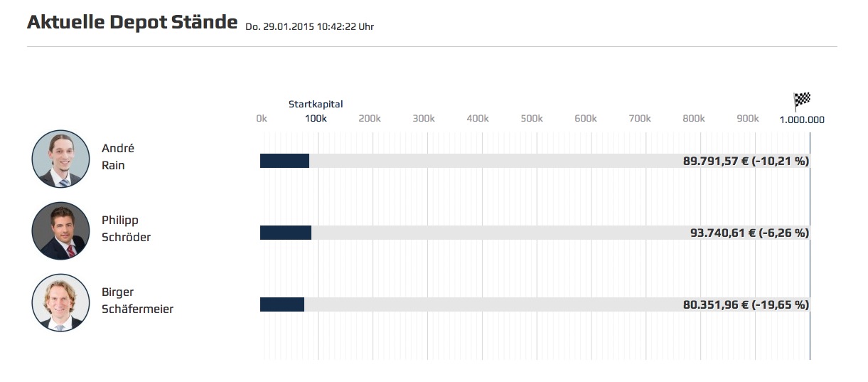
Task: Click the 500k axis marker
Action: pos(532,119)
